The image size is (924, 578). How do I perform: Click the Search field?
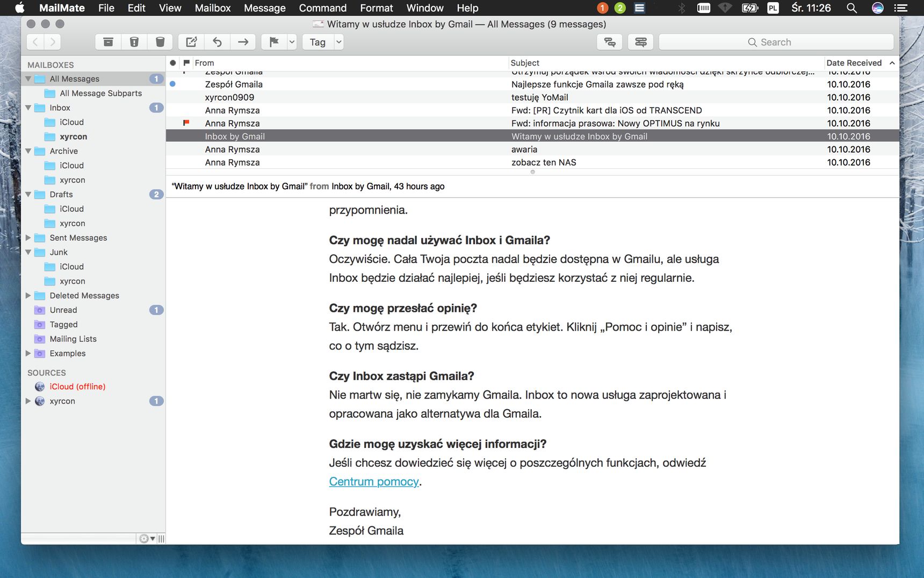pyautogui.click(x=776, y=42)
